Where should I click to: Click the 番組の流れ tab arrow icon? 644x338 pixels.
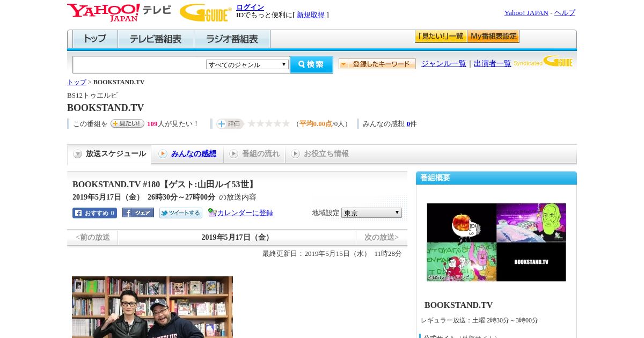point(233,154)
